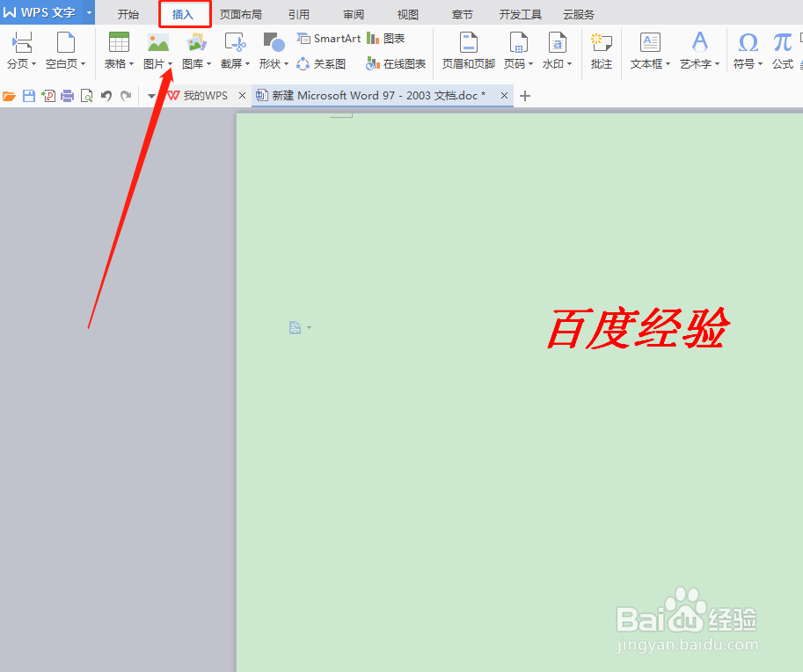
Task: Switch to the 页面布局 ribbon tab
Action: pyautogui.click(x=241, y=13)
